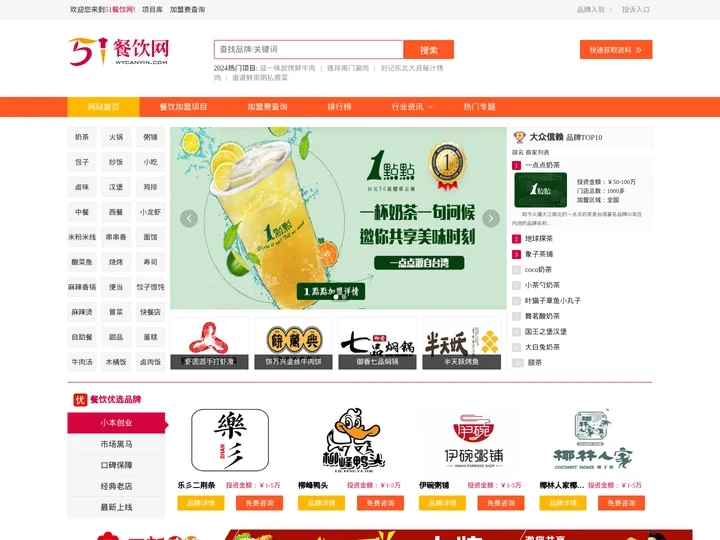Open the top-bar 加盟费查询 link beside 项目库
This screenshot has height=540, width=720.
coord(187,10)
